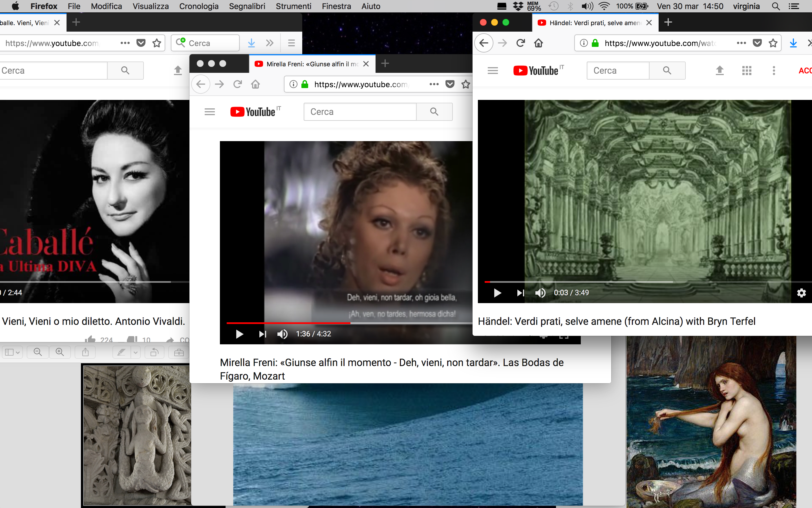Screen dimensions: 812x508
Task: Mute the Händel video volume
Action: (x=540, y=293)
